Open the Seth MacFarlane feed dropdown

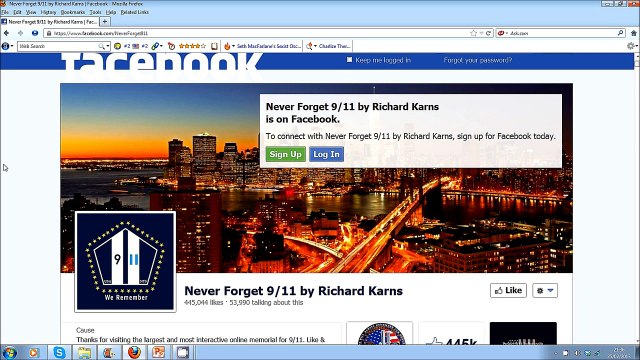click(233, 46)
